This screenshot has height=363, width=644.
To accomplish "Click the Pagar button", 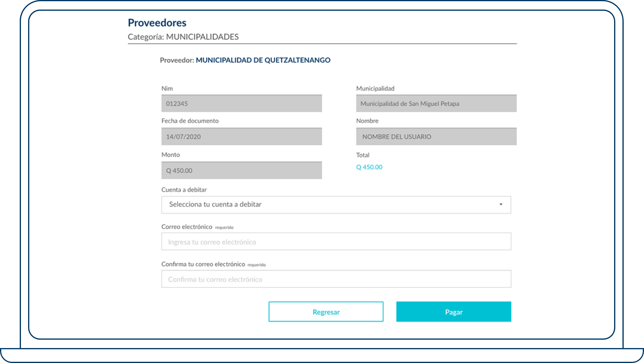I will tap(454, 312).
